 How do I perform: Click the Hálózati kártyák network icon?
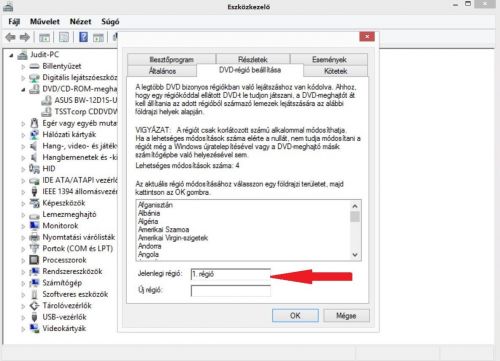pyautogui.click(x=34, y=135)
